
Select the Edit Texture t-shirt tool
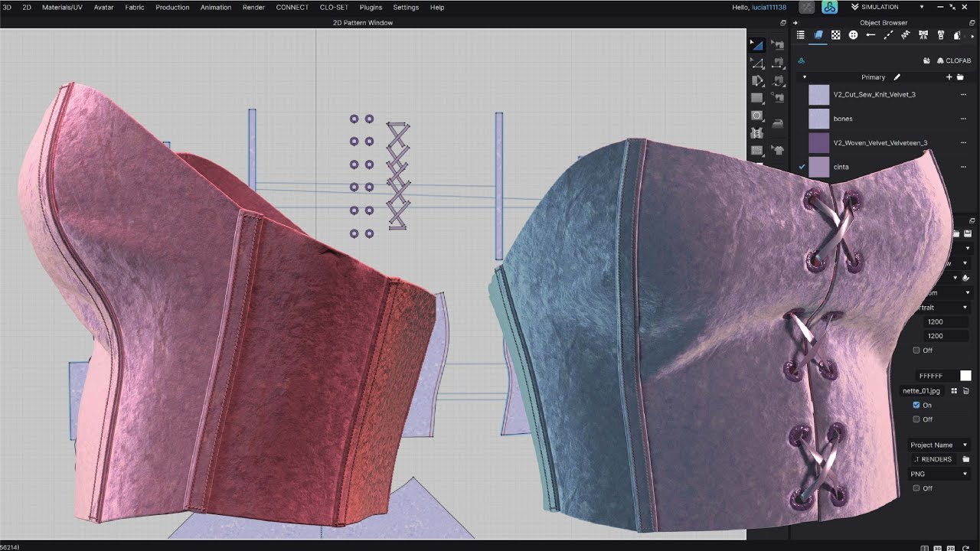click(778, 151)
